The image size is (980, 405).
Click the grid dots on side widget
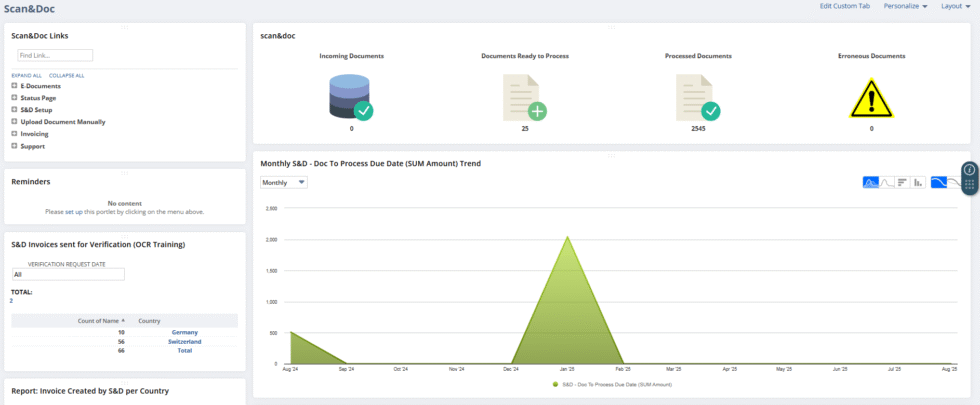(x=969, y=184)
